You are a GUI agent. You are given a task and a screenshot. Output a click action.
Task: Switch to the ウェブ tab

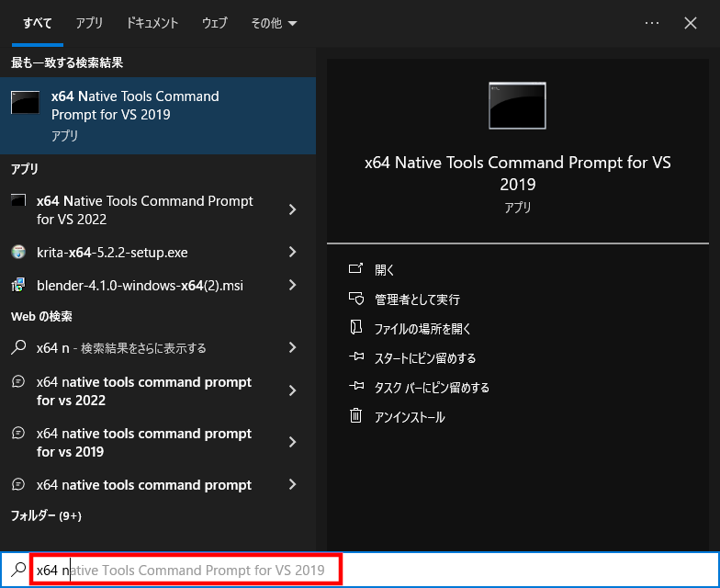pyautogui.click(x=215, y=23)
